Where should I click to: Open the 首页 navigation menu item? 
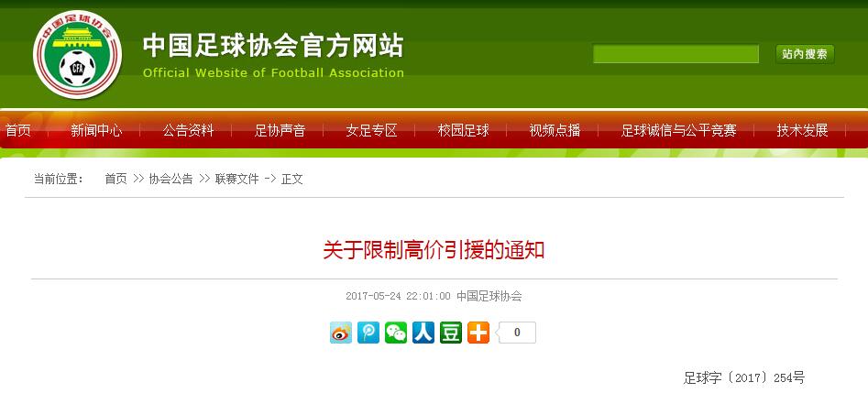(17, 131)
